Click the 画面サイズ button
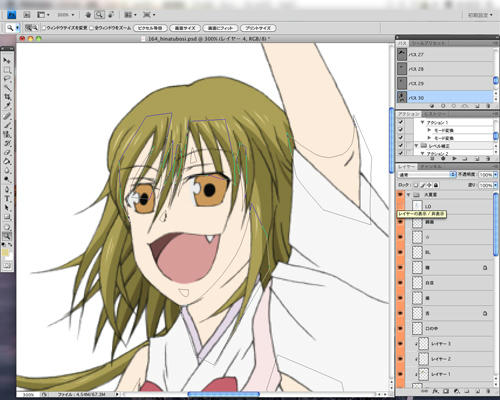Viewport: 500px width, 400px height. 185,28
